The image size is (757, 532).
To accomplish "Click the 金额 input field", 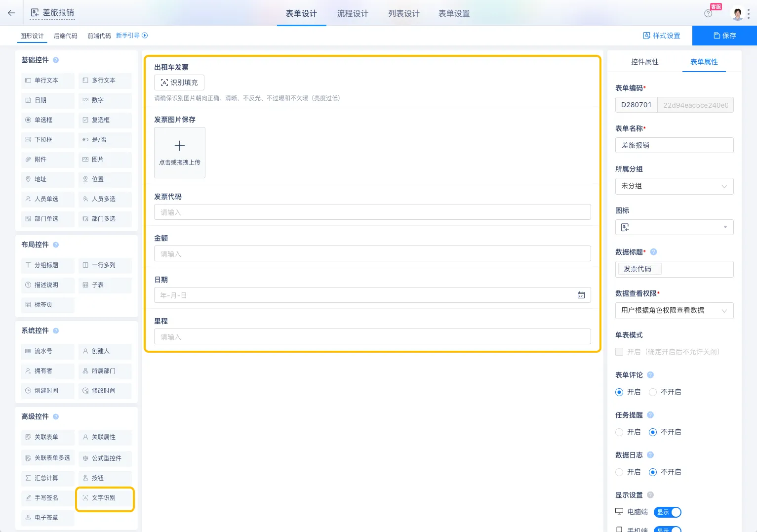I will [372, 254].
